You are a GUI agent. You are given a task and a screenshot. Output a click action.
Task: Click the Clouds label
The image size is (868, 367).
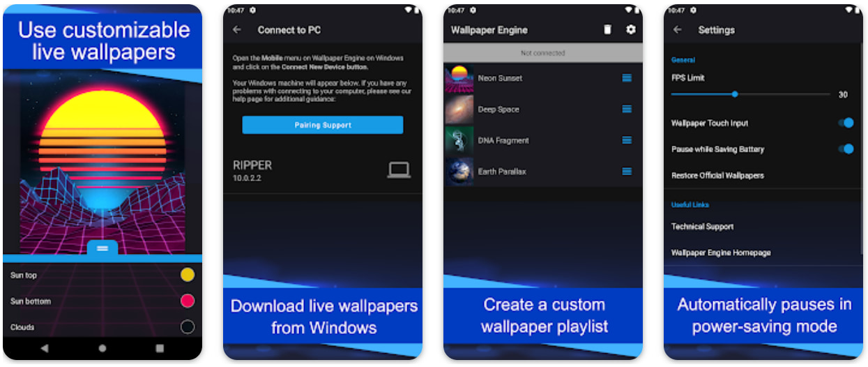[x=22, y=327]
